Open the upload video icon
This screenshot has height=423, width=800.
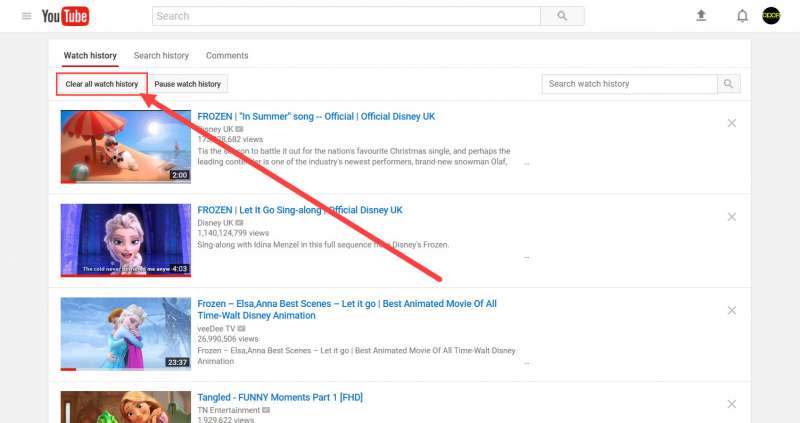[x=701, y=16]
